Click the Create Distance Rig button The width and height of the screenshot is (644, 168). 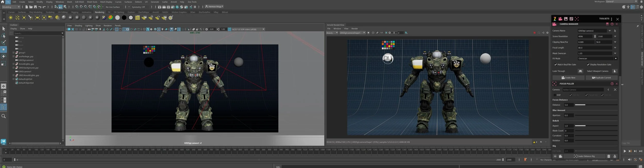tap(584, 156)
